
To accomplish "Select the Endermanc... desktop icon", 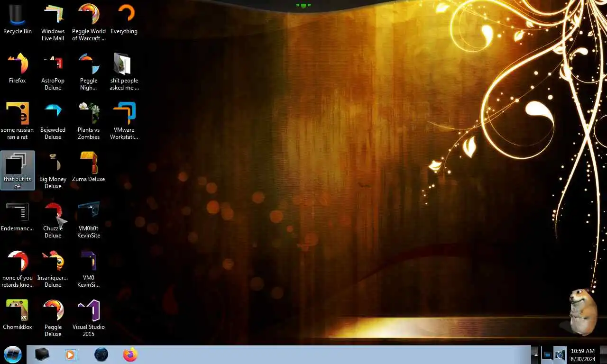I will tap(18, 217).
